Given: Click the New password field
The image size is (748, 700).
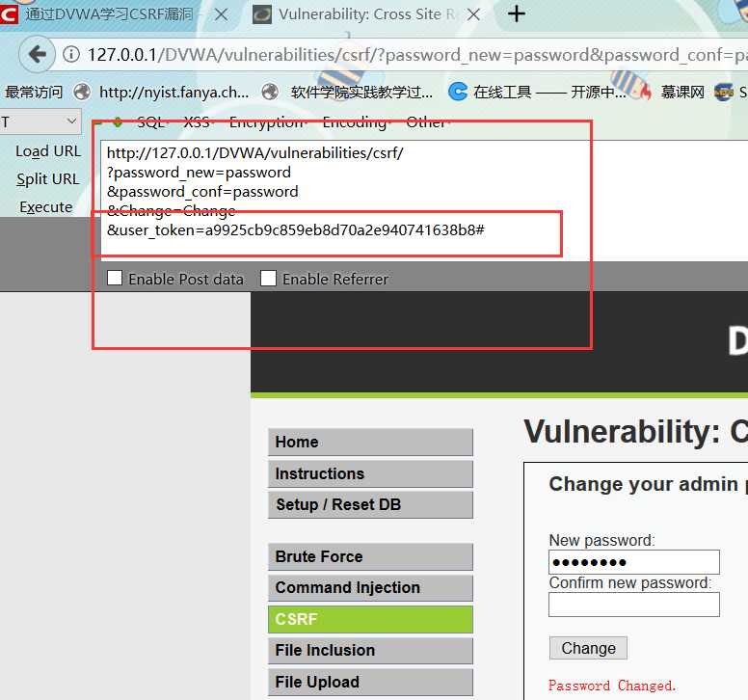Looking at the screenshot, I should tap(634, 562).
